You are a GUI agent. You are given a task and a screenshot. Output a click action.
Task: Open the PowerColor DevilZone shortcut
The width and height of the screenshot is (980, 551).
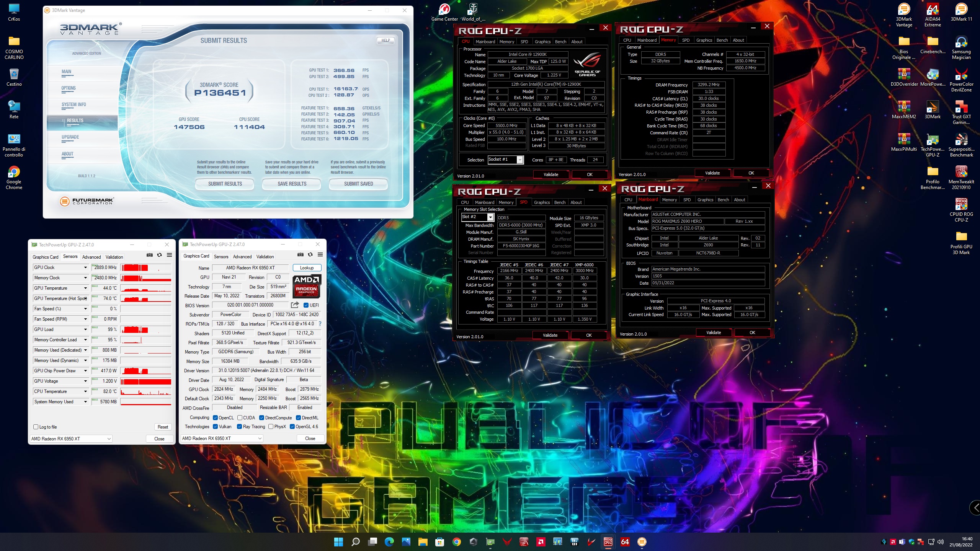click(961, 80)
